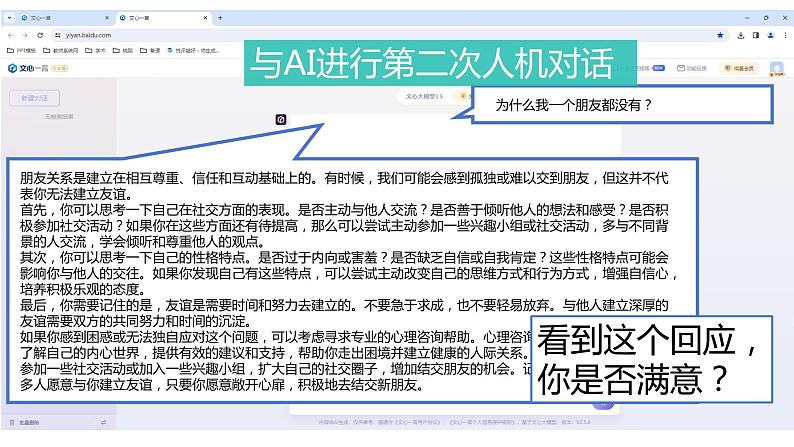Open the browser profile icon
This screenshot has height=447, width=794.
pos(770,35)
